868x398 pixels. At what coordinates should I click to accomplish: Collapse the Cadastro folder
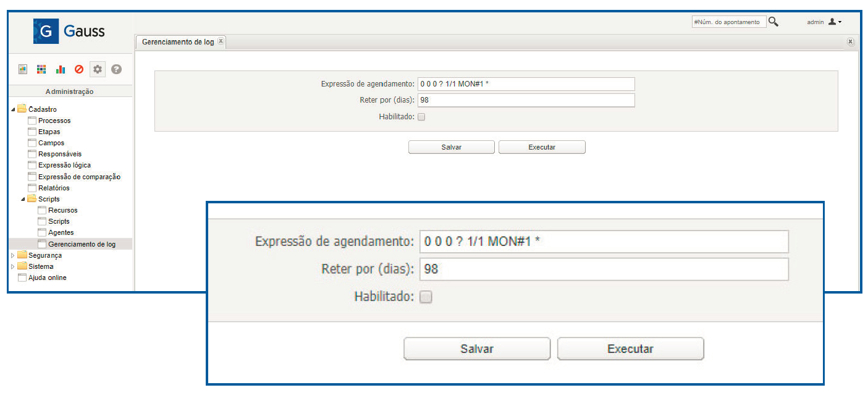click(14, 109)
